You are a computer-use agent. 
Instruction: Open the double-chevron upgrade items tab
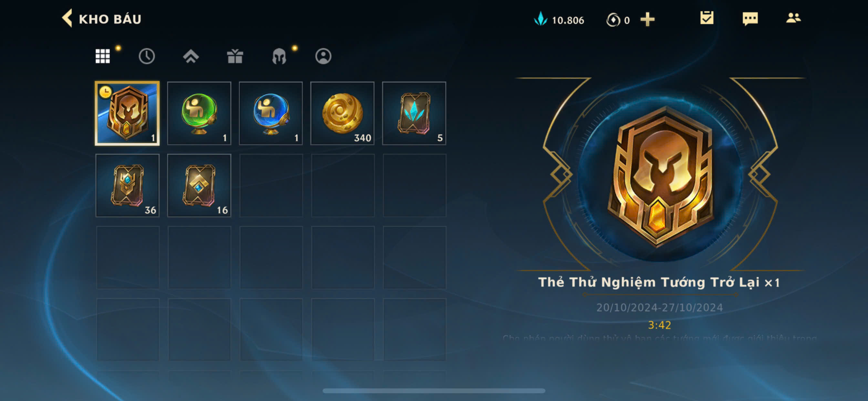[x=191, y=56]
